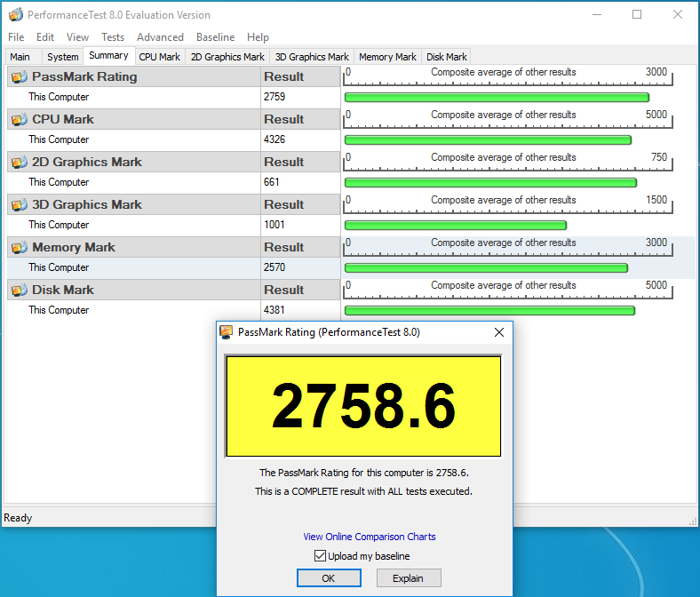The width and height of the screenshot is (700, 597).
Task: Select Disk Mark result value 4381
Action: coord(274,310)
